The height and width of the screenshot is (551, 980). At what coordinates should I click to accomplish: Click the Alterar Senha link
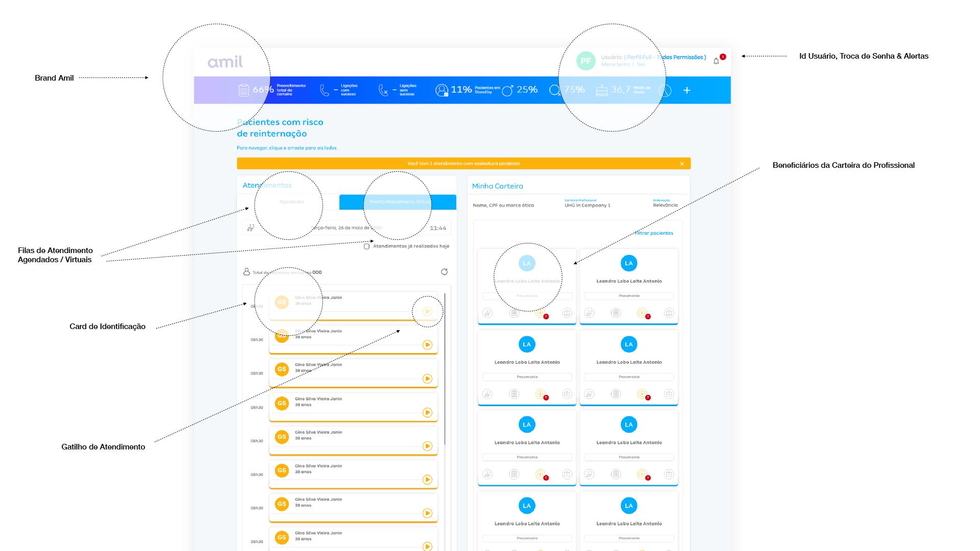point(615,65)
